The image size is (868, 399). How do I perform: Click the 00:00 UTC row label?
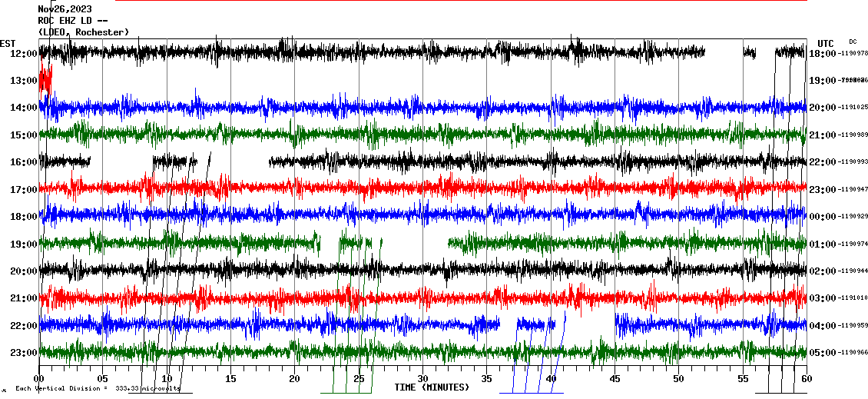[x=823, y=217]
